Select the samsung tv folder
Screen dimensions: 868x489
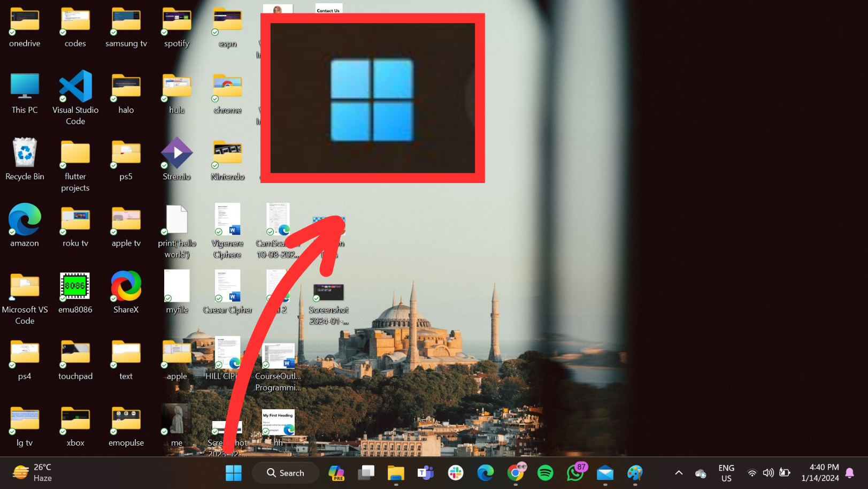click(x=126, y=27)
